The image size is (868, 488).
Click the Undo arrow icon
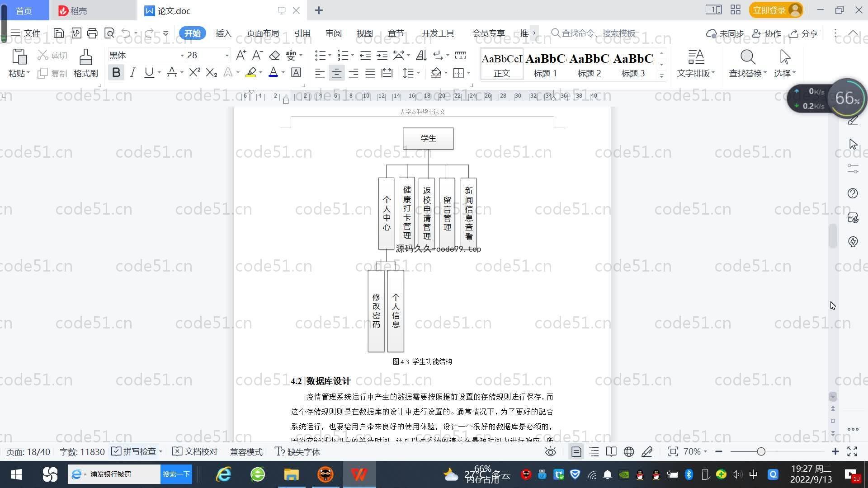click(x=126, y=33)
